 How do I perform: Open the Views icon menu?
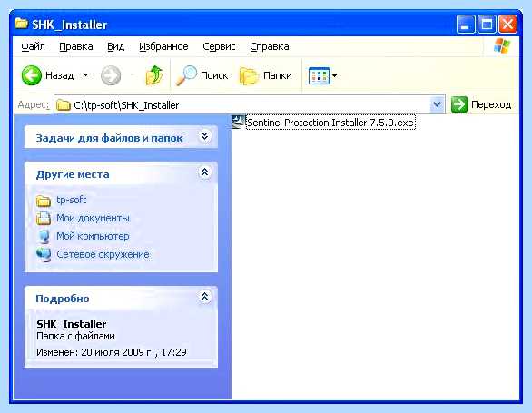coord(319,75)
